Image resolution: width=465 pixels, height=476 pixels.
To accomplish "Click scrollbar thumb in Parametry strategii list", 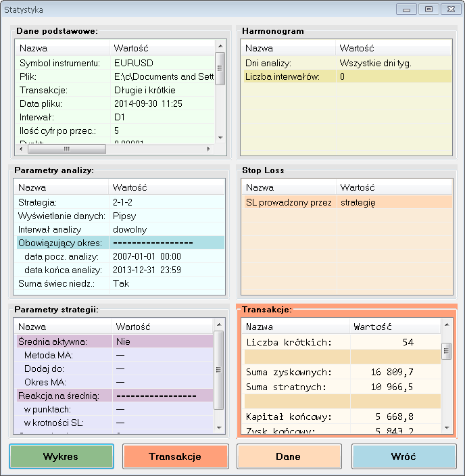I will [219, 369].
